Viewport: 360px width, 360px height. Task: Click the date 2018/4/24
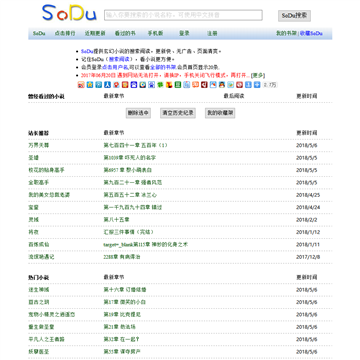pos(308,207)
